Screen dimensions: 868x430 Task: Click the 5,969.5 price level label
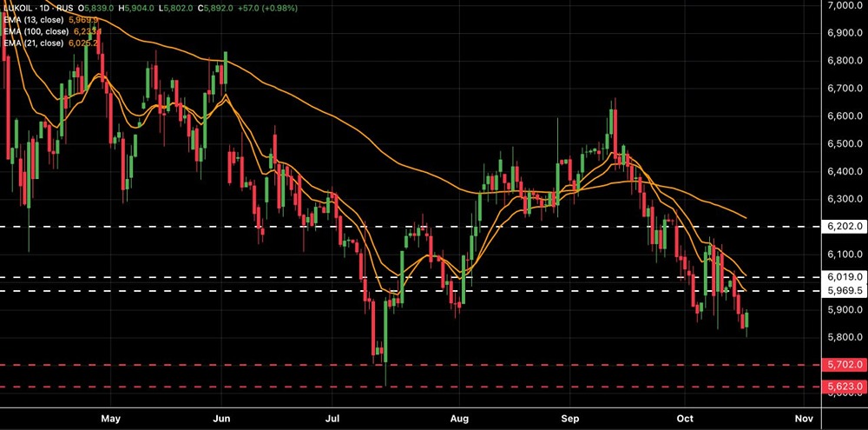pyautogui.click(x=844, y=290)
